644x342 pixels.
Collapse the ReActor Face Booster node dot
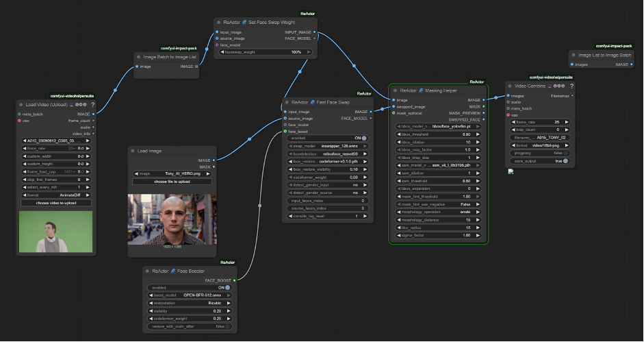point(147,271)
